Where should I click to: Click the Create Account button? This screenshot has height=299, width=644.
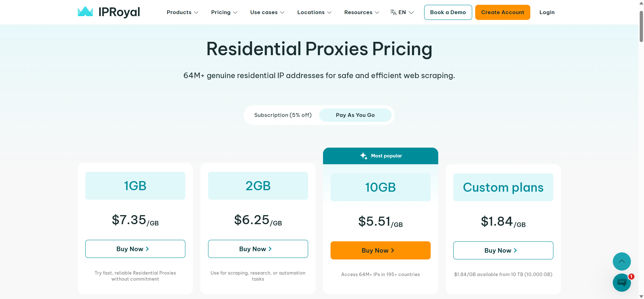[x=503, y=12]
